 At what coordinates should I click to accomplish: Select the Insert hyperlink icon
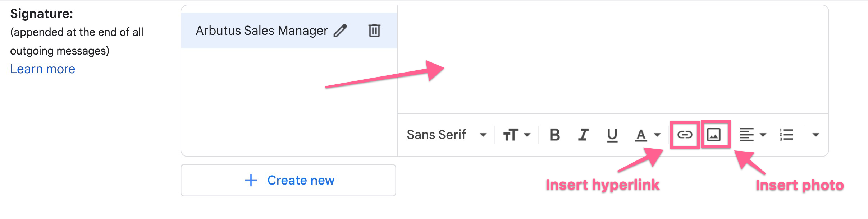tap(684, 135)
